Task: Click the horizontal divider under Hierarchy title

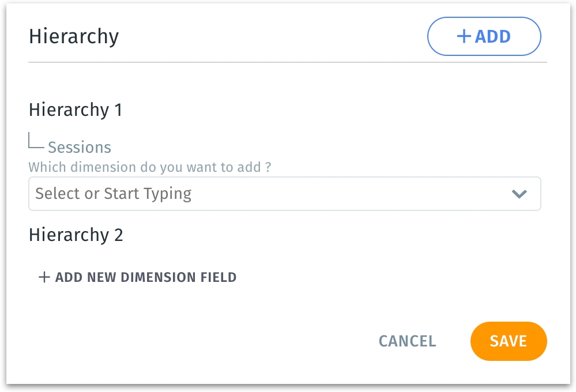Action: pos(287,62)
